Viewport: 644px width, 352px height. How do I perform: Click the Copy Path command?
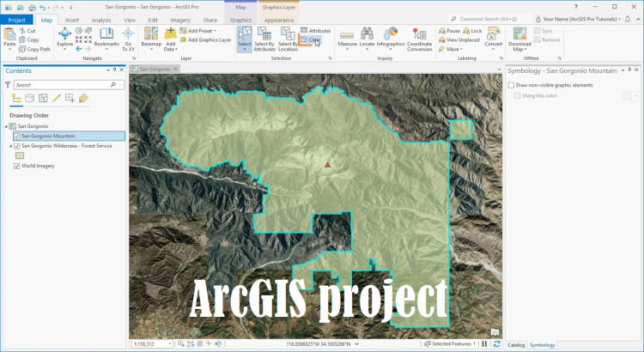click(x=34, y=49)
